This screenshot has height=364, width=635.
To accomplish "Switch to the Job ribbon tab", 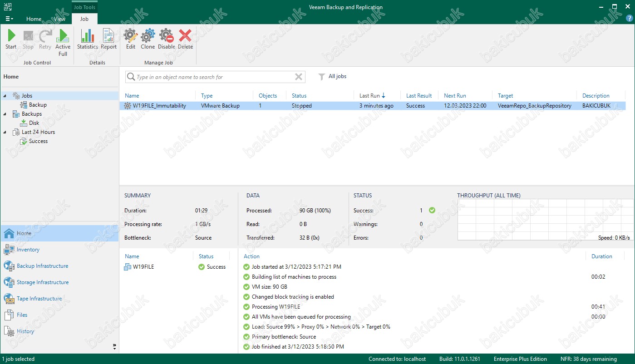I will (x=84, y=19).
